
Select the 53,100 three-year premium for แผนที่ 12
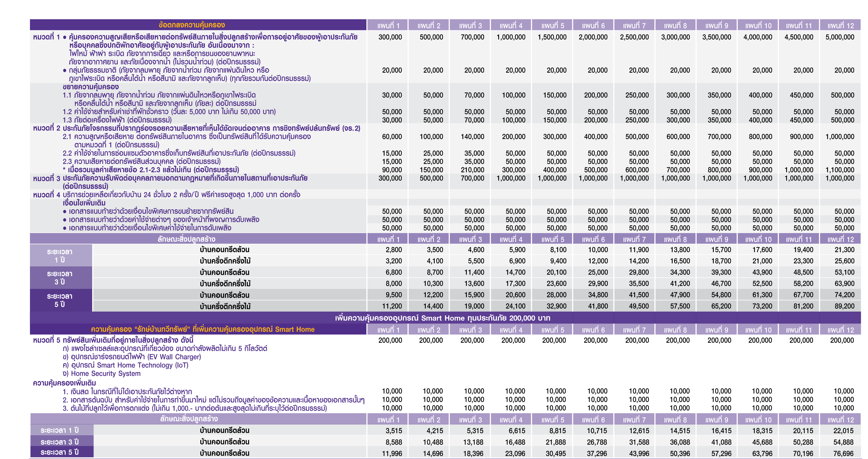pyautogui.click(x=844, y=272)
